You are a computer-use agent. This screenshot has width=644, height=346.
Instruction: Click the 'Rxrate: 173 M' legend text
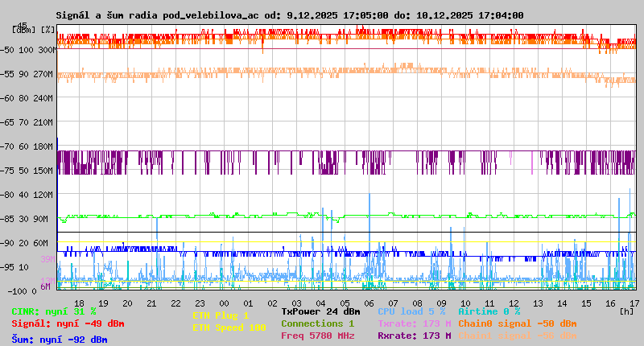click(x=414, y=336)
